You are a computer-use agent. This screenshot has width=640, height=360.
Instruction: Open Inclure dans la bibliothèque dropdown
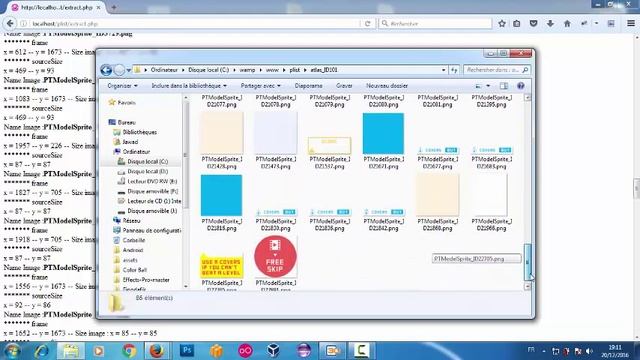click(189, 86)
